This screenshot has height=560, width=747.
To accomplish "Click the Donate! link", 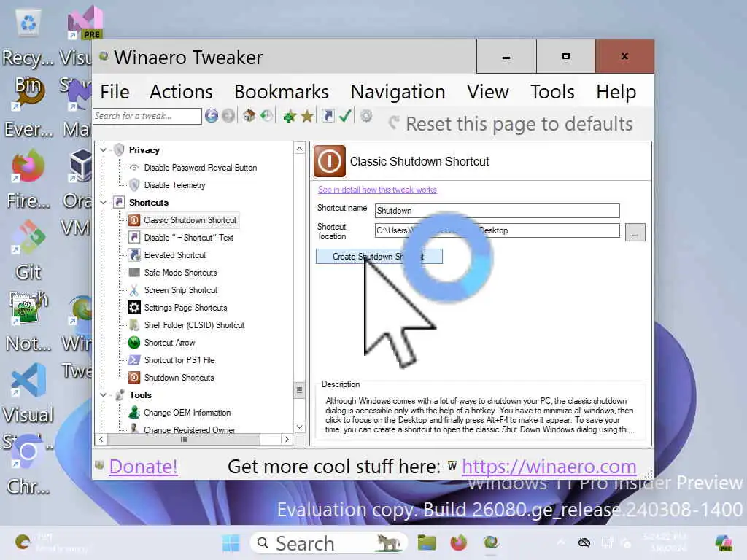I will point(143,467).
